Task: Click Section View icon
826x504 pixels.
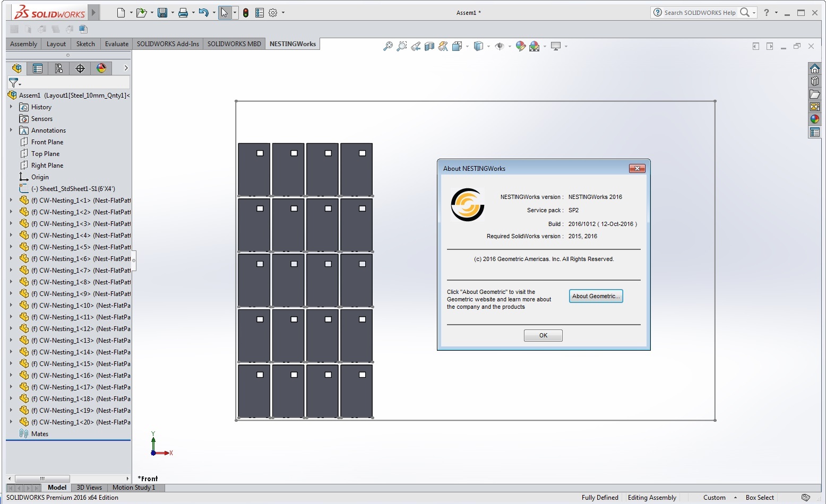Action: (x=429, y=46)
